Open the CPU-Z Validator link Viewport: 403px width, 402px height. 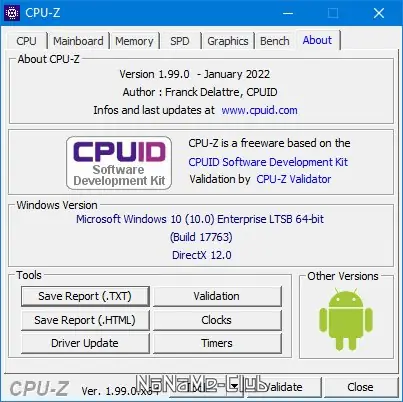tap(294, 179)
